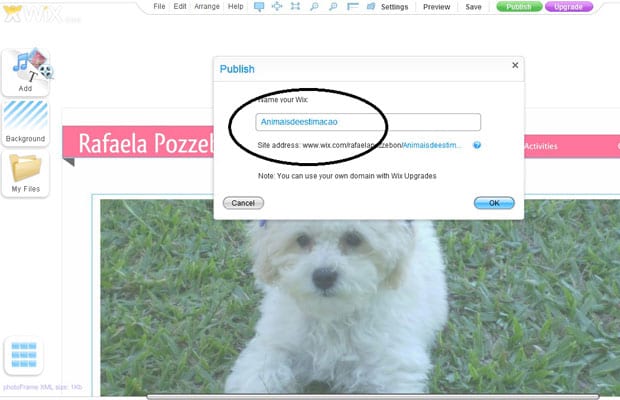Click the icon left of Settings

point(371,6)
